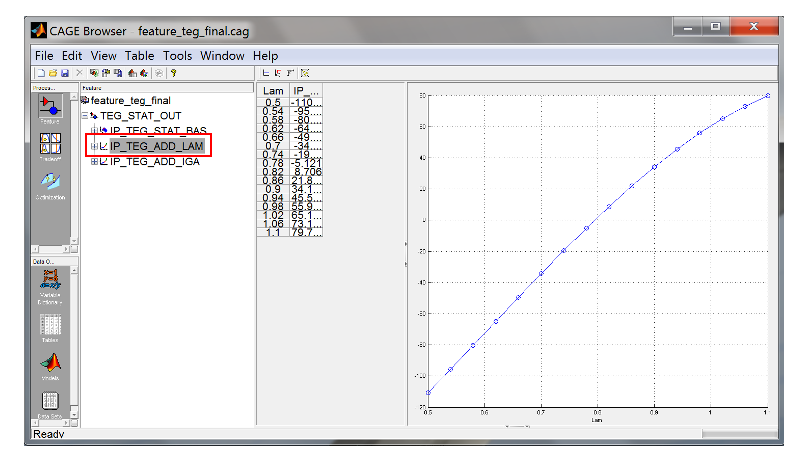Image resolution: width=798 pixels, height=462 pixels.
Task: Open the Tables data object icon
Action: pos(50,324)
